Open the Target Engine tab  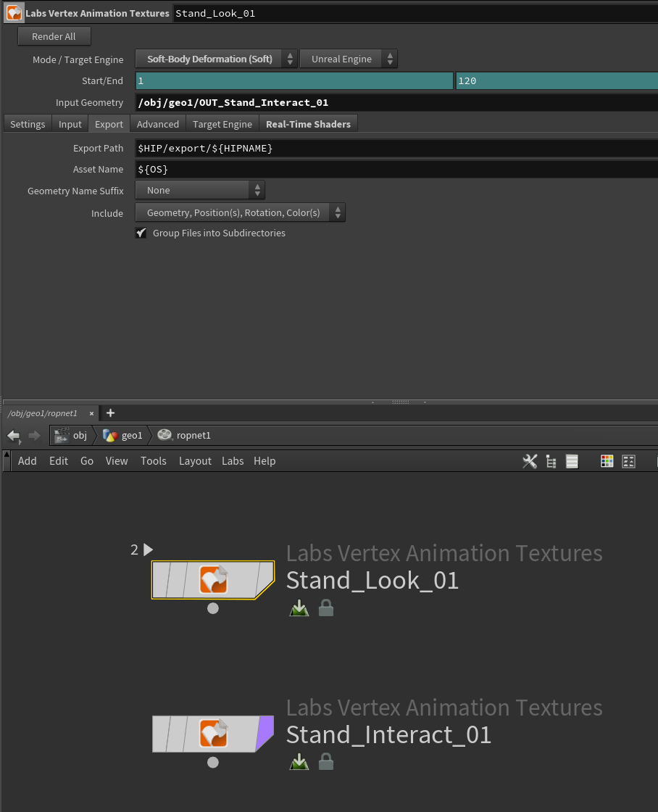[222, 124]
